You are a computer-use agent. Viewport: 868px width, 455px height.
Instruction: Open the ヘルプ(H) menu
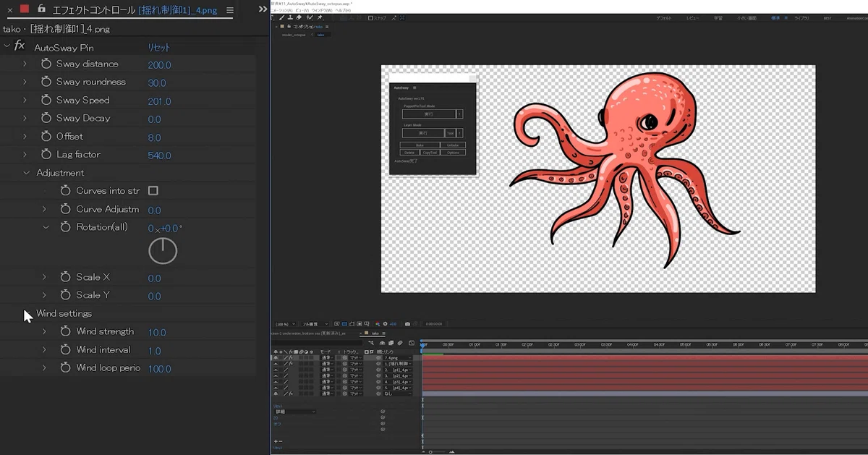[x=343, y=10]
